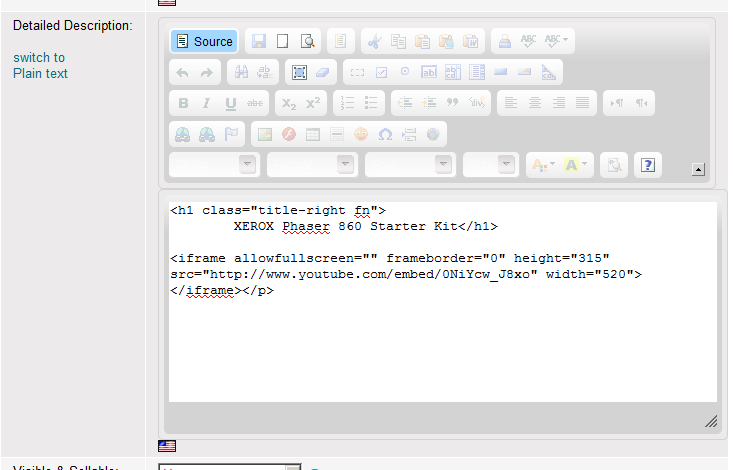The height and width of the screenshot is (470, 733).
Task: Click the Insert Table icon
Action: 313,134
